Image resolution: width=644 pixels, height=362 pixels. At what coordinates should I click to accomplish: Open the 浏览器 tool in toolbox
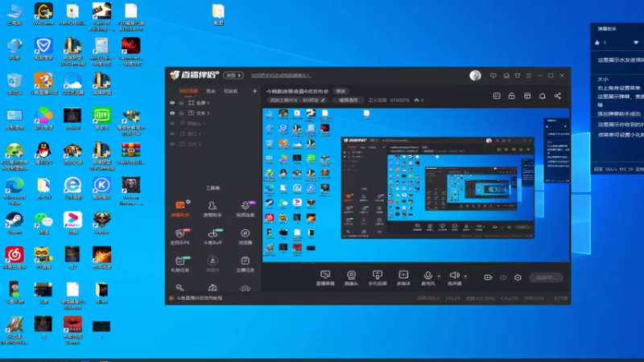[246, 237]
